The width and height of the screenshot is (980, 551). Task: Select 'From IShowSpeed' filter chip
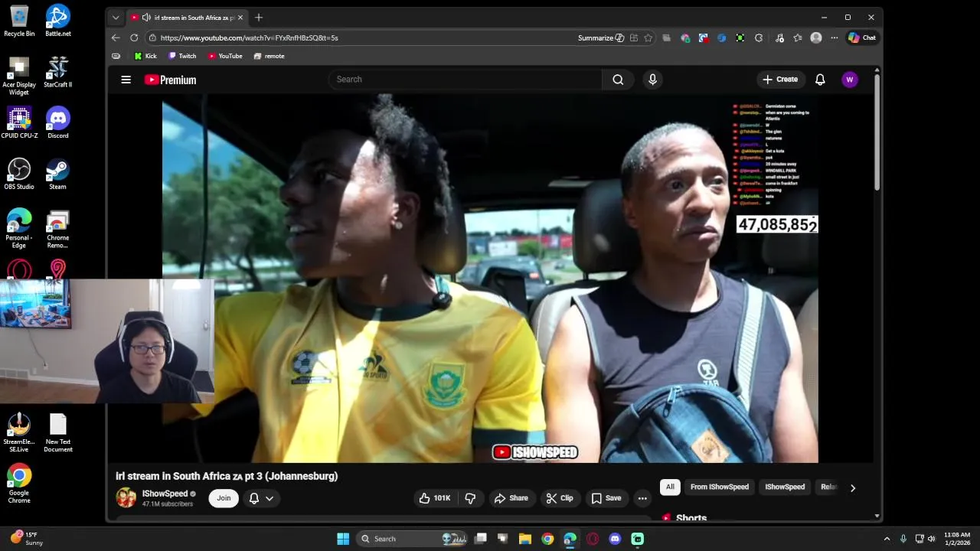[720, 487]
